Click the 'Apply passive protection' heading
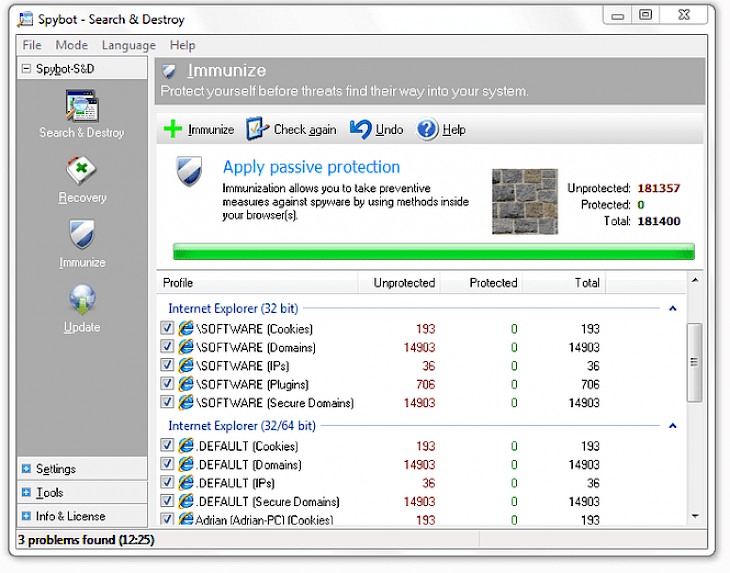The width and height of the screenshot is (730, 573). click(x=311, y=167)
